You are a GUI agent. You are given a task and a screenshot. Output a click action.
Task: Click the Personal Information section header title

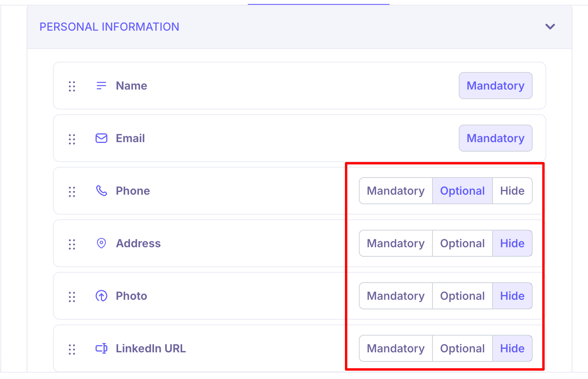click(109, 27)
